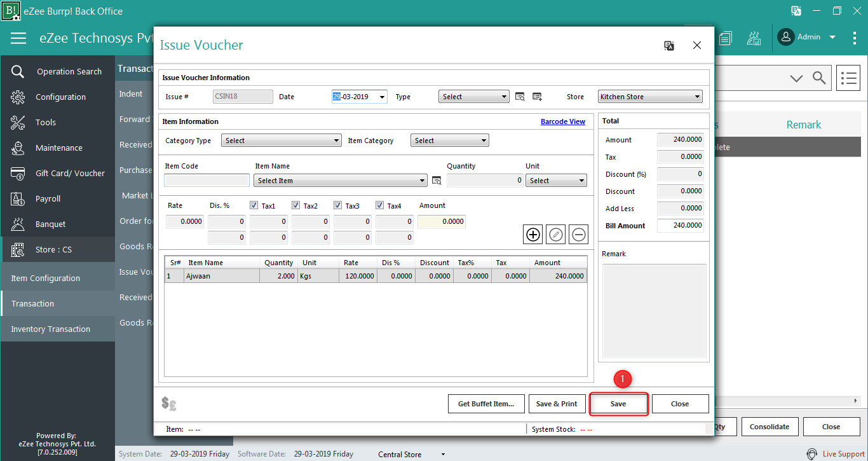Toggle the Tax3 checkbox

(338, 205)
